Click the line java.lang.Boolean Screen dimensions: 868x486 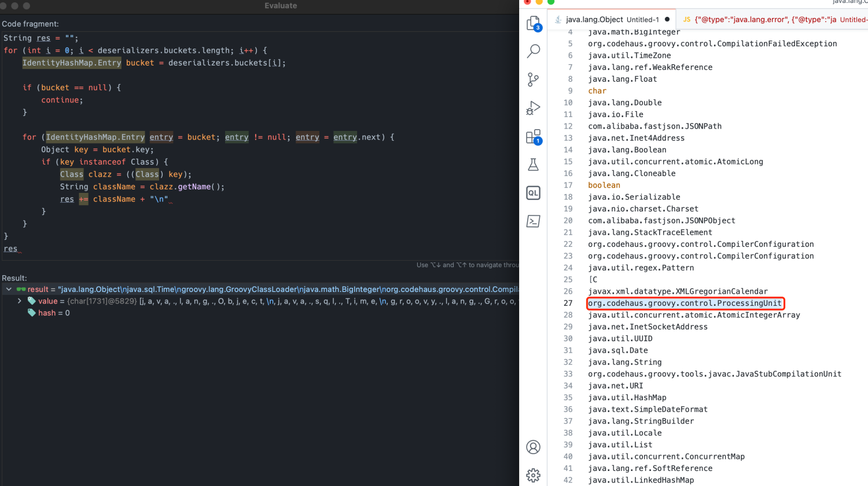coord(627,149)
